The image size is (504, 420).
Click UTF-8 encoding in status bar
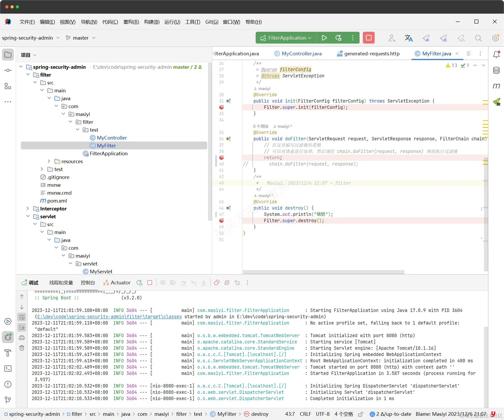click(x=323, y=414)
